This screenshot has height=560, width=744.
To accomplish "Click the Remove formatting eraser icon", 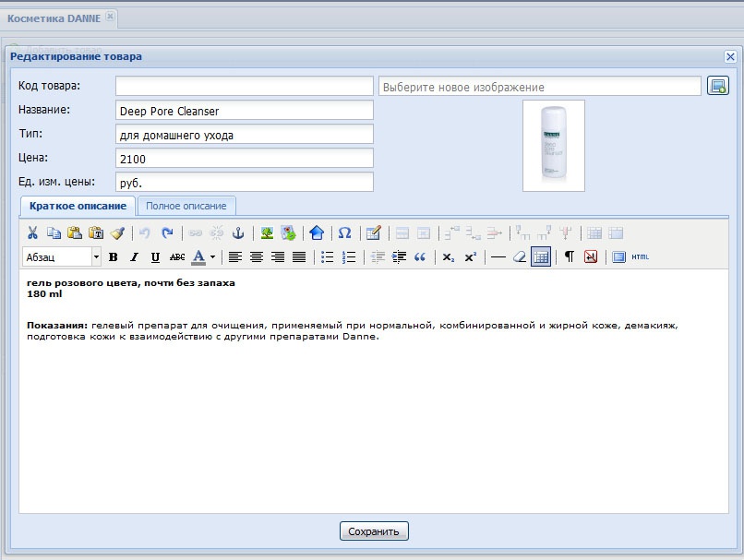I will [520, 257].
